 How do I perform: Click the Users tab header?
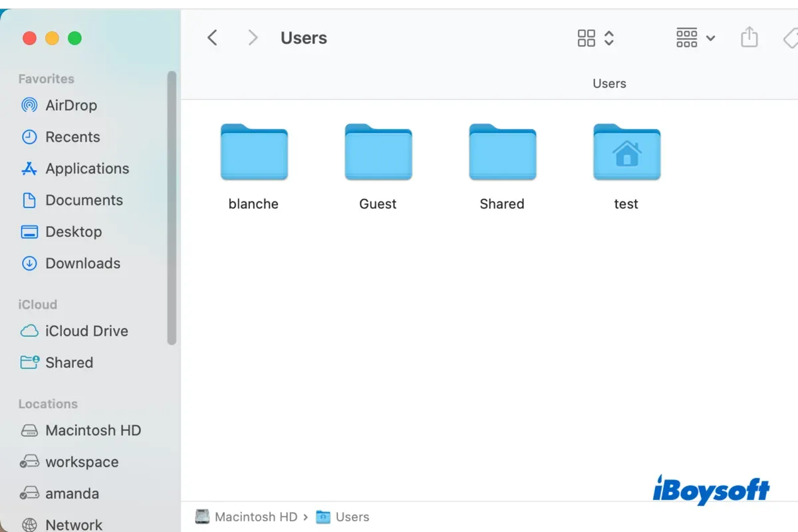(609, 84)
